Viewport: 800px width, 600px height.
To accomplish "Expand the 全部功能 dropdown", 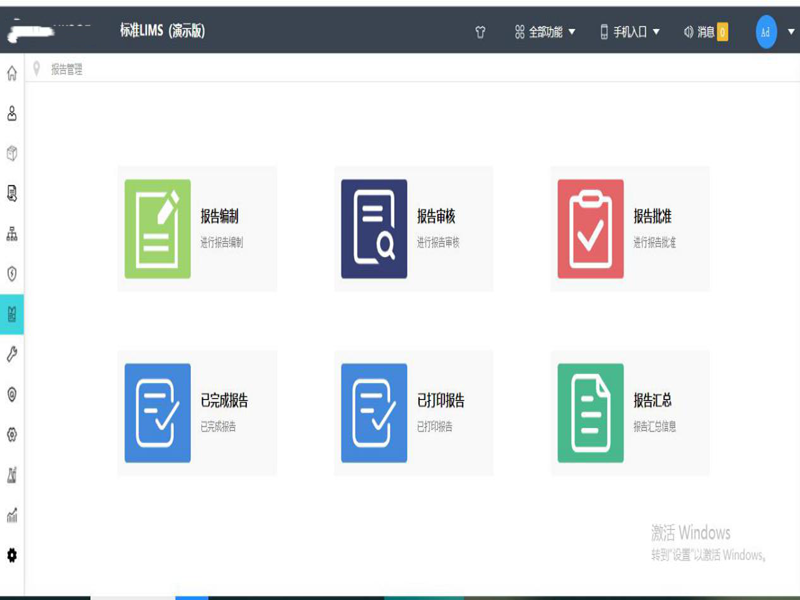I will click(543, 31).
